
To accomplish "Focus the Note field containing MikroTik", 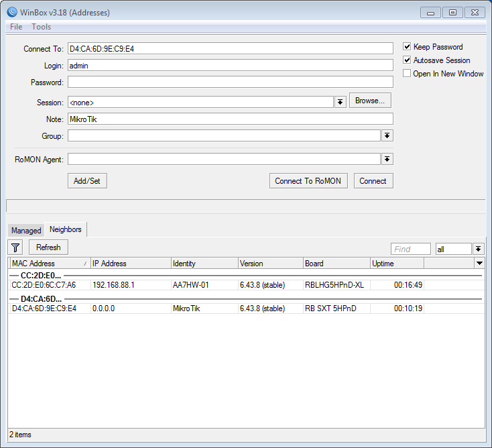I will (231, 119).
